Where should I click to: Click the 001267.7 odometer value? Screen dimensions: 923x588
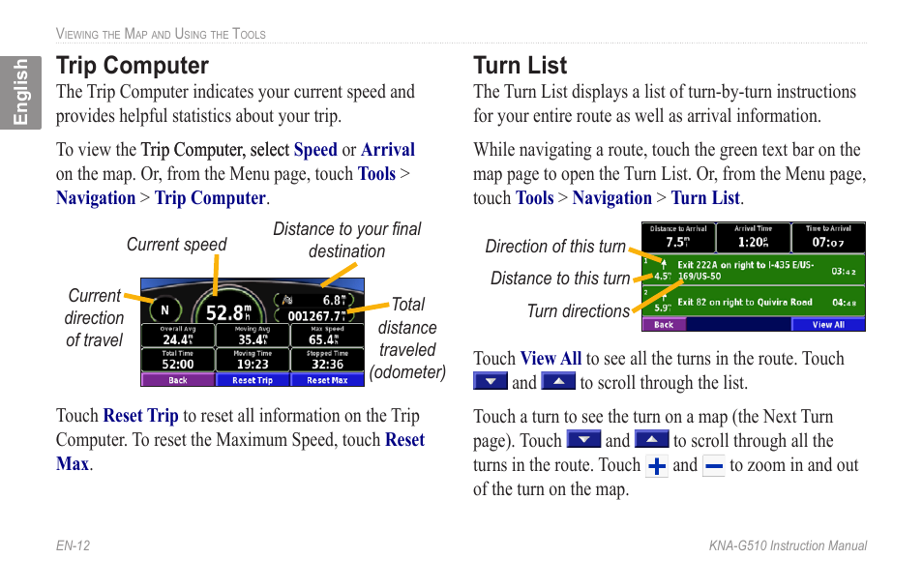click(x=316, y=316)
